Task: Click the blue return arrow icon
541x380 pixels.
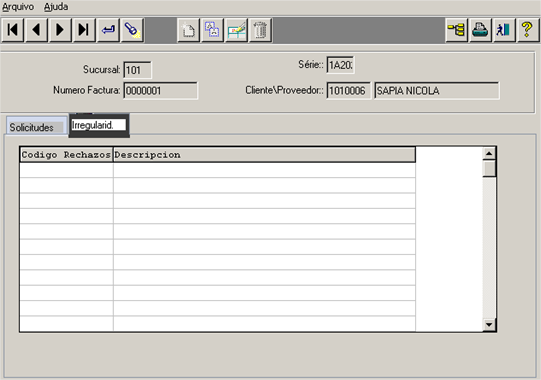Action: click(108, 30)
